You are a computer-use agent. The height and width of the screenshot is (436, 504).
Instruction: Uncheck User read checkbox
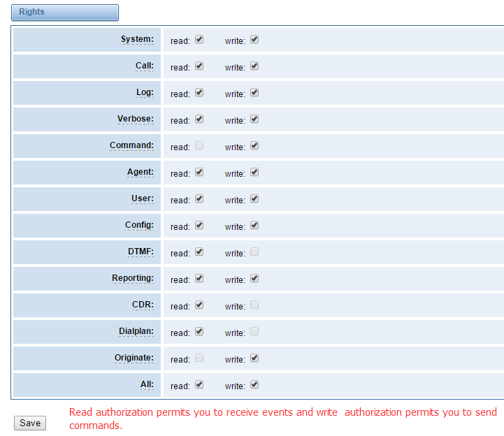[199, 198]
